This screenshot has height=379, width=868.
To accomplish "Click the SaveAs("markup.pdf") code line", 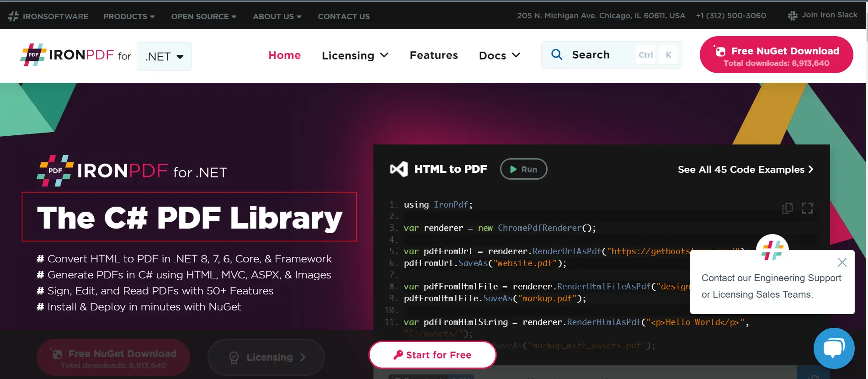I will pos(495,299).
